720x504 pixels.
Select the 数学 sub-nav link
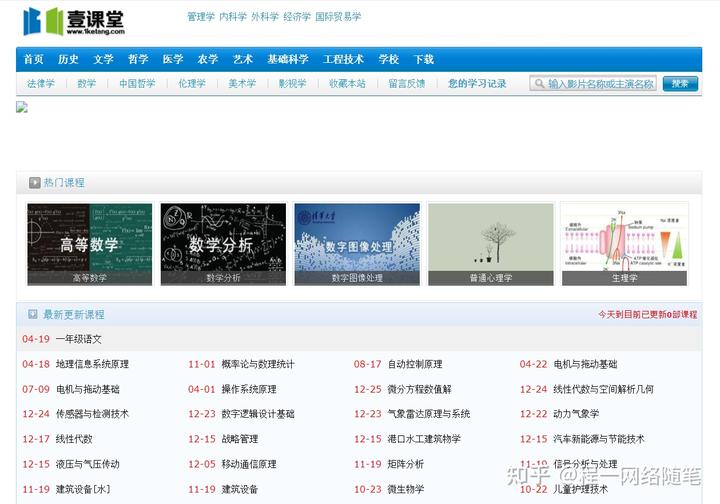[x=86, y=84]
